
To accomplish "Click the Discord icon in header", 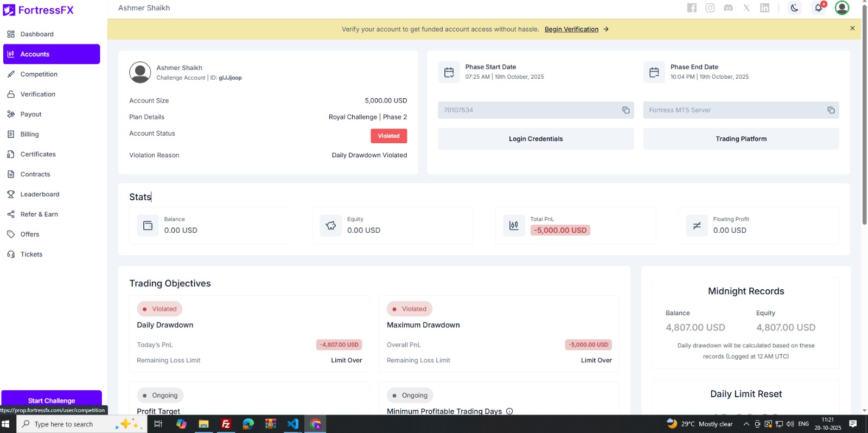I will 728,8.
